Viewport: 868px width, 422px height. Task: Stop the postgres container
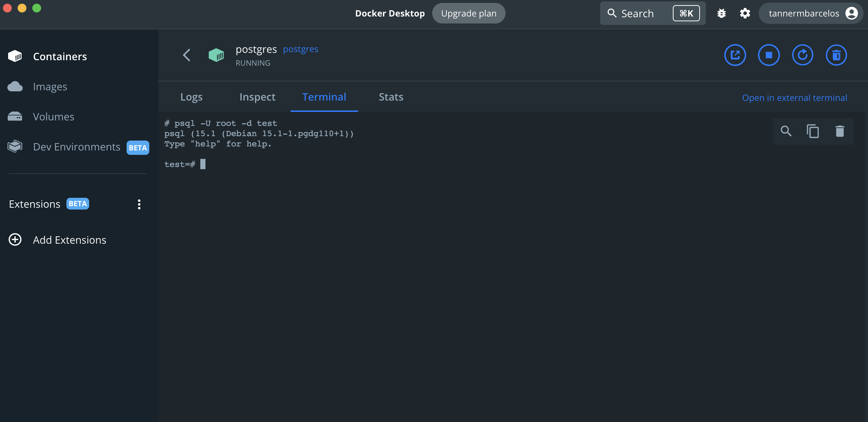[769, 55]
